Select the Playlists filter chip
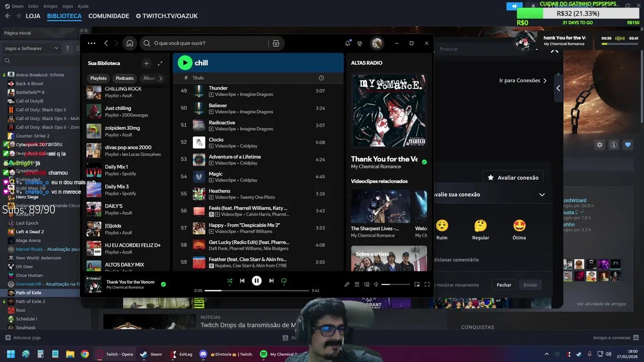644x362 pixels. pos(99,78)
